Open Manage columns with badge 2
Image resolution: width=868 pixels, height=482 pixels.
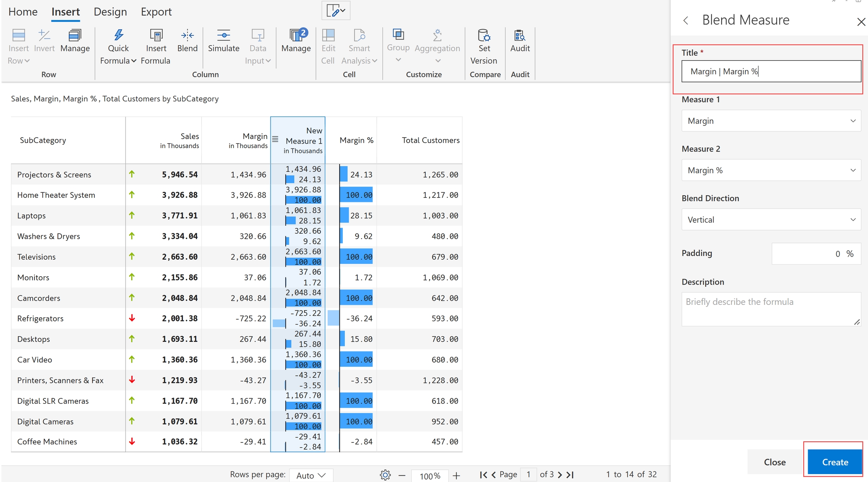[x=296, y=35]
